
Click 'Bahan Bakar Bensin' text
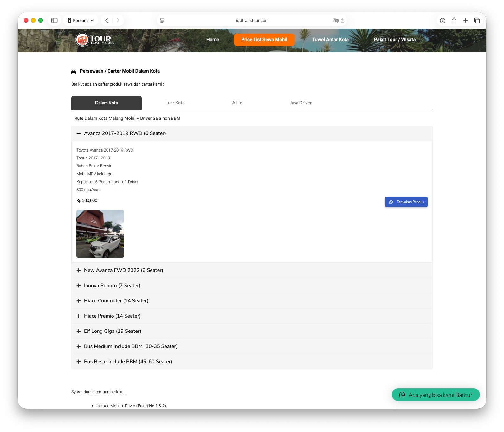pos(94,166)
